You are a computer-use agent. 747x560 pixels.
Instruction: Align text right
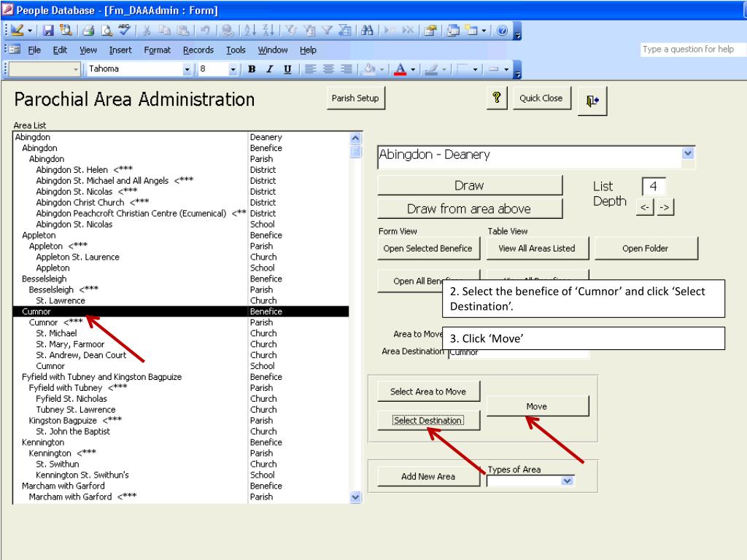[x=347, y=69]
